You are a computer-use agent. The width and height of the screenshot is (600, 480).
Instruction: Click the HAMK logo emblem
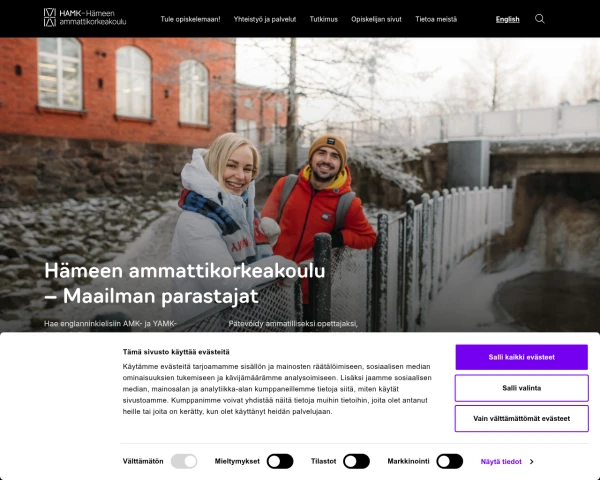click(x=50, y=17)
